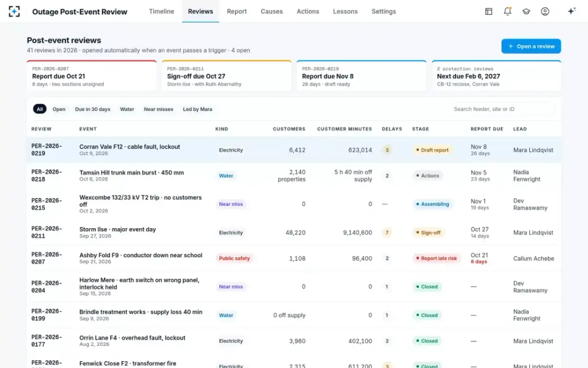
Task: Click the app logo icon
Action: [x=14, y=11]
